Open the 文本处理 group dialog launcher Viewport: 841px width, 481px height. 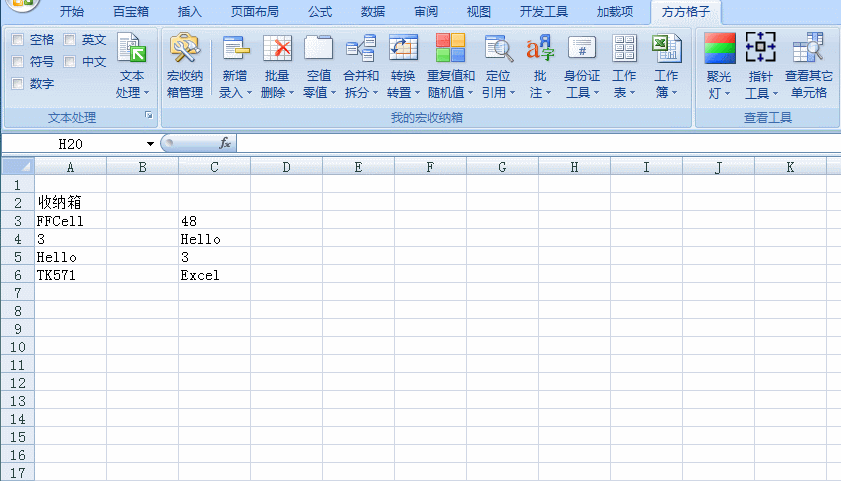(x=148, y=116)
